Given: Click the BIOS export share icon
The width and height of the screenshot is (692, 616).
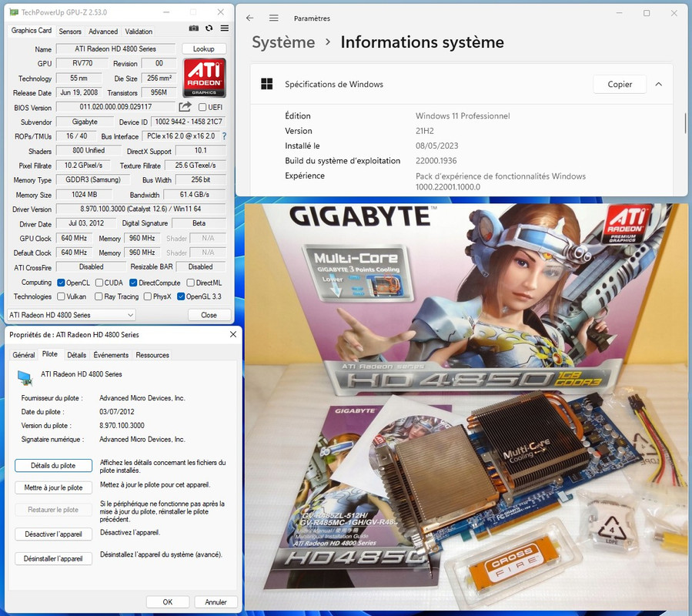Looking at the screenshot, I should click(185, 107).
